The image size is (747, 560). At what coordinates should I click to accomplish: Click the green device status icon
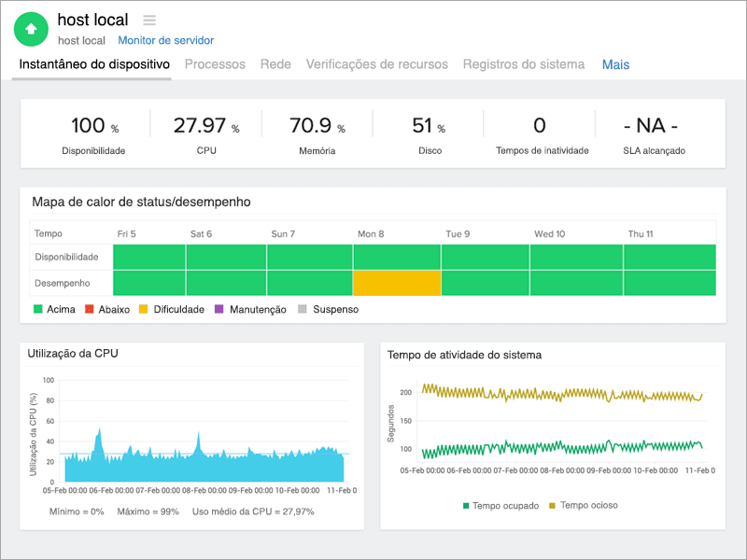30,29
